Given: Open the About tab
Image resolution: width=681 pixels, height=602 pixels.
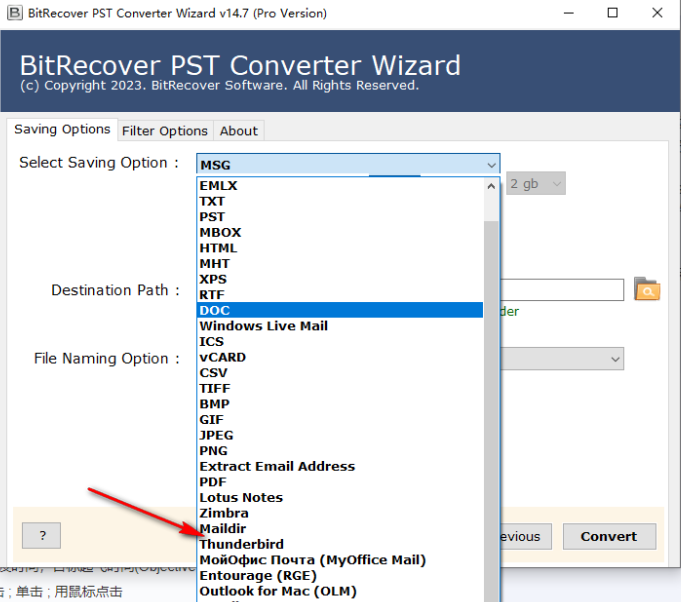Looking at the screenshot, I should [238, 131].
